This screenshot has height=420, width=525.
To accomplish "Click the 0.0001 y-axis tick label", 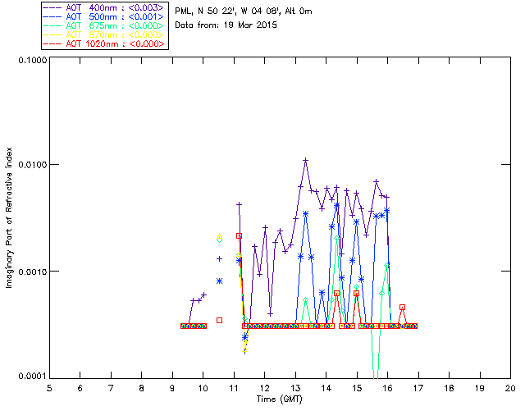I will (x=33, y=377).
